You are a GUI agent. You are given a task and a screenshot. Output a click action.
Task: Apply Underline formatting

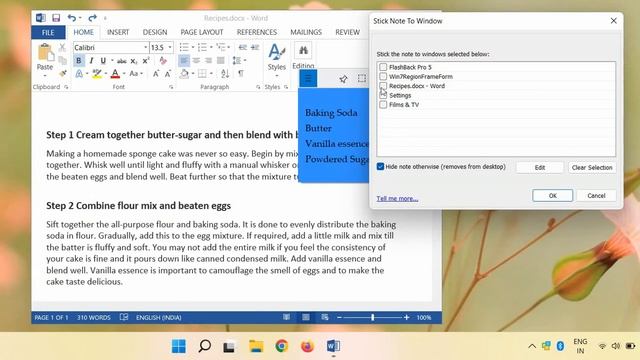(x=103, y=61)
